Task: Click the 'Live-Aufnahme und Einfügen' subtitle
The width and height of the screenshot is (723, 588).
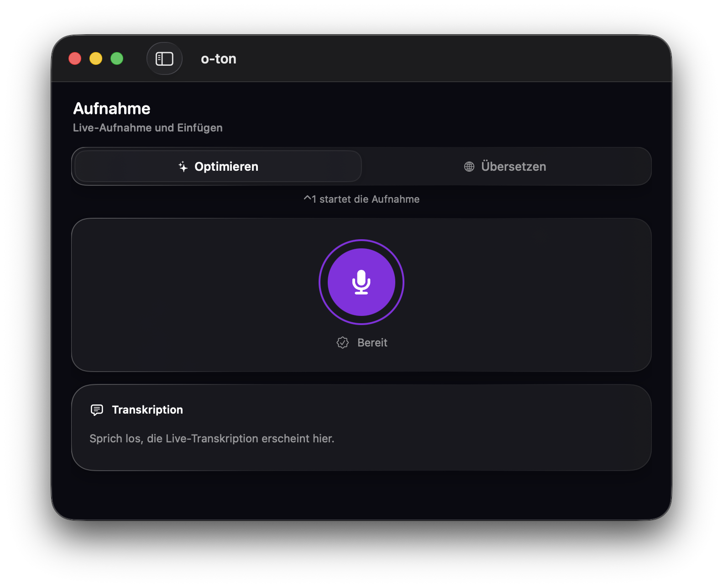Action: coord(147,128)
